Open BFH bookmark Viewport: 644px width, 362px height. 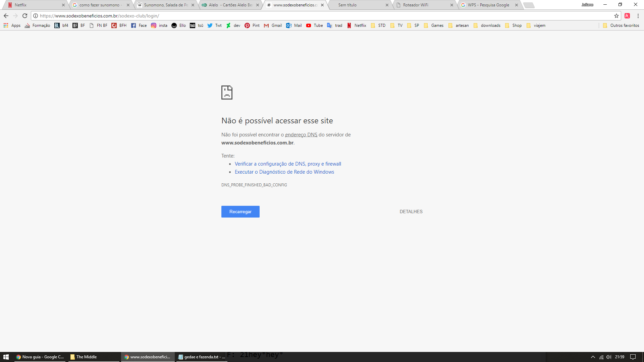coord(119,25)
